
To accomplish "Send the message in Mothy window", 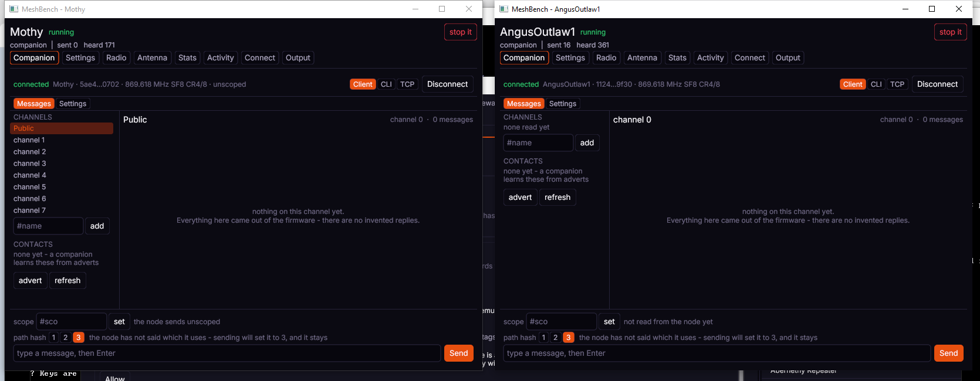I will pos(459,353).
